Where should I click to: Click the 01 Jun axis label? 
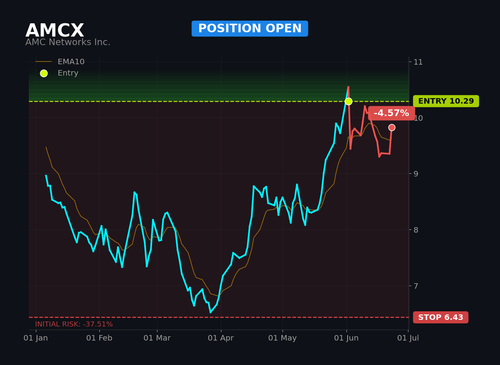(x=346, y=338)
